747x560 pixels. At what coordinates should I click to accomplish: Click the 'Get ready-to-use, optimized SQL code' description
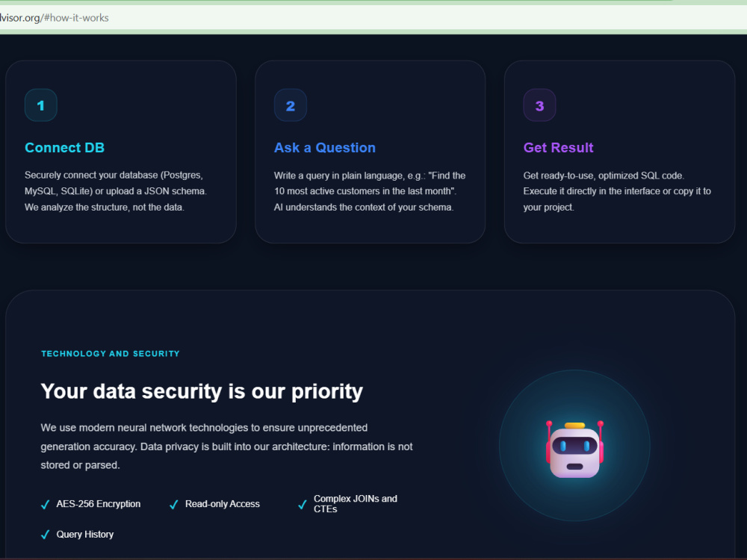(617, 191)
